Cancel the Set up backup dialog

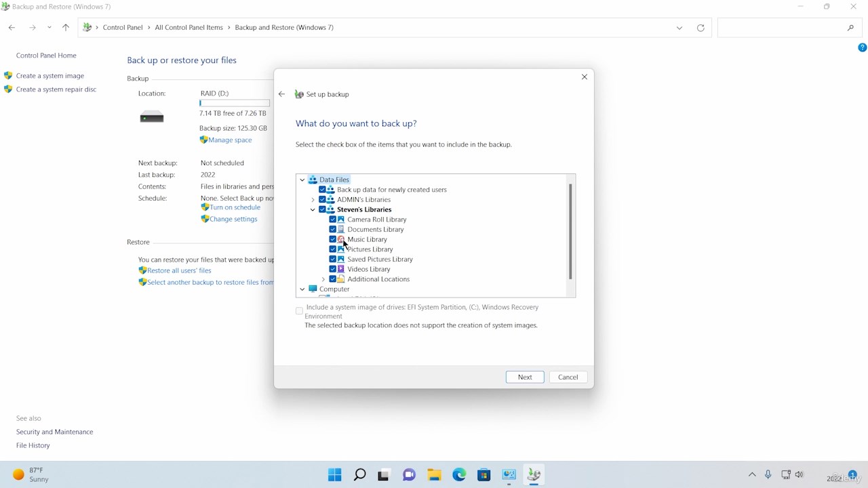click(568, 377)
